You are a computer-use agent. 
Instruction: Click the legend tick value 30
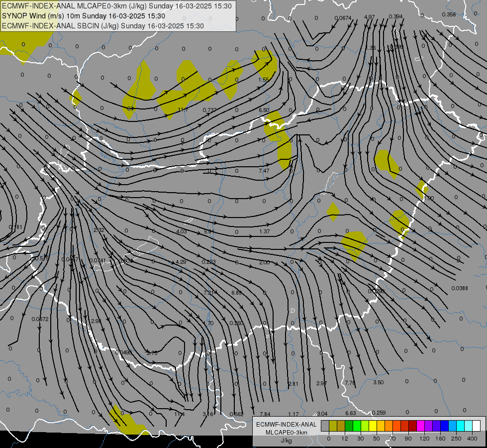[360, 439]
